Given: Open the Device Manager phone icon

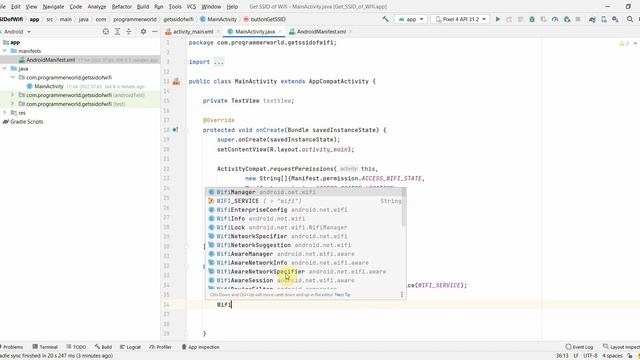Looking at the screenshot, I should (x=604, y=19).
